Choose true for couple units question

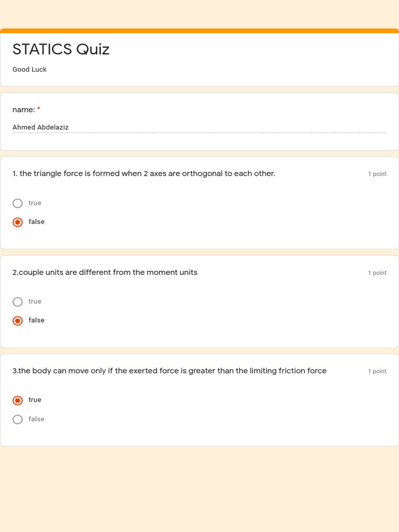pyautogui.click(x=18, y=302)
